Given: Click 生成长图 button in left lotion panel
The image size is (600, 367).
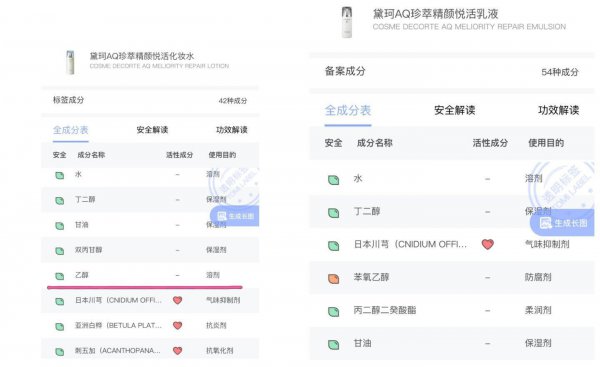Looking at the screenshot, I should coord(235,216).
